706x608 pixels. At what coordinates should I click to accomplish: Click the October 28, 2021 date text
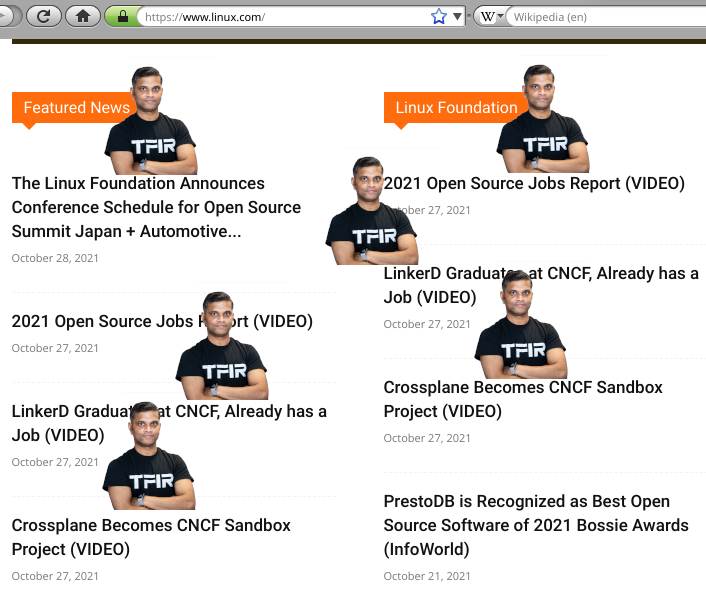[x=55, y=258]
